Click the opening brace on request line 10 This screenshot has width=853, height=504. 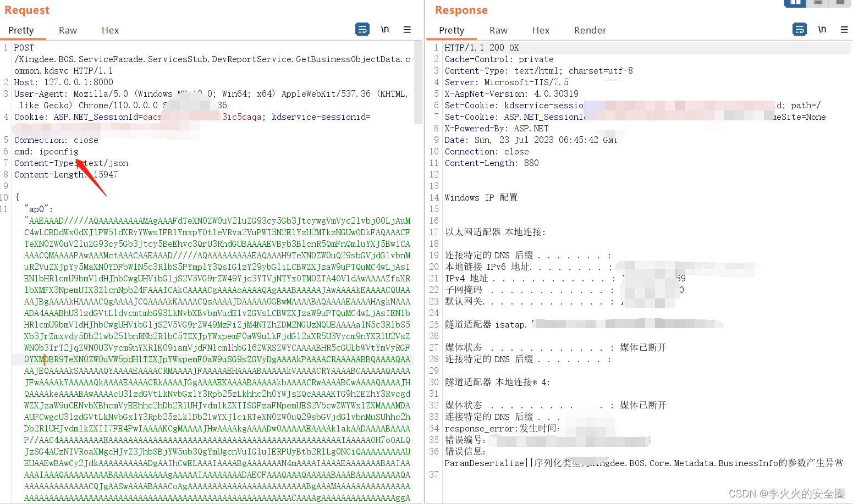point(18,197)
